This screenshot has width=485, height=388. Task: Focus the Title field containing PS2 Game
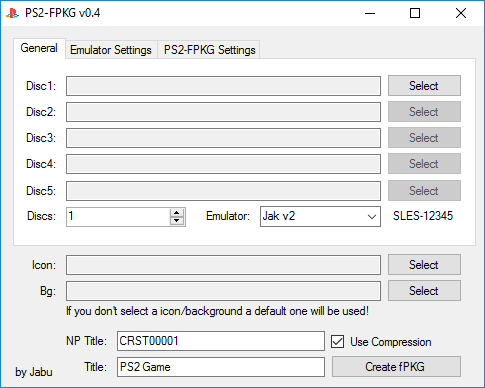[x=221, y=367]
